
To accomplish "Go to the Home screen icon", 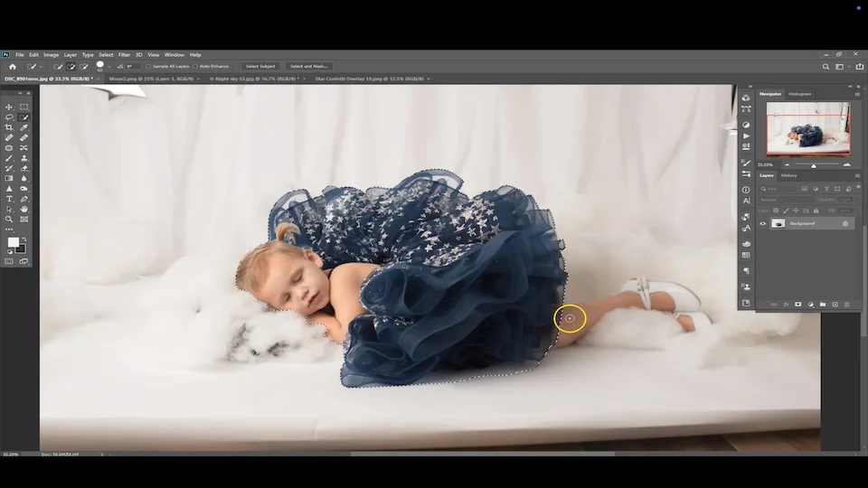I will pyautogui.click(x=12, y=66).
